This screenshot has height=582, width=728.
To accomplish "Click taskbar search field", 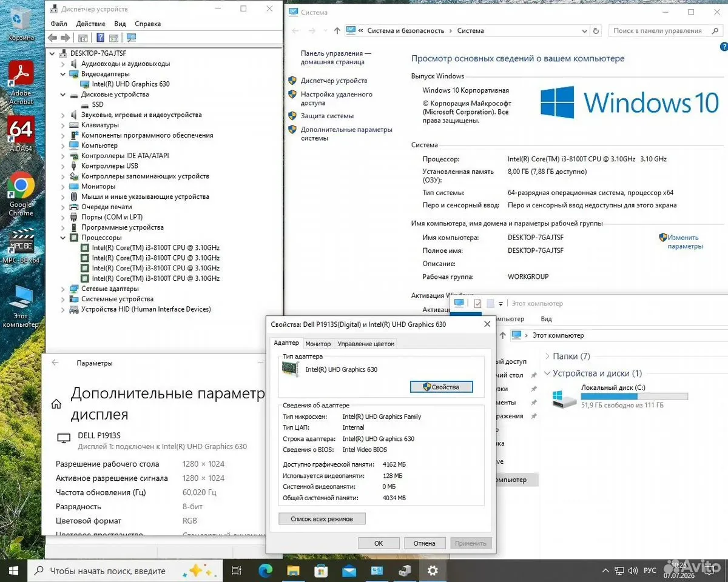I will (126, 570).
